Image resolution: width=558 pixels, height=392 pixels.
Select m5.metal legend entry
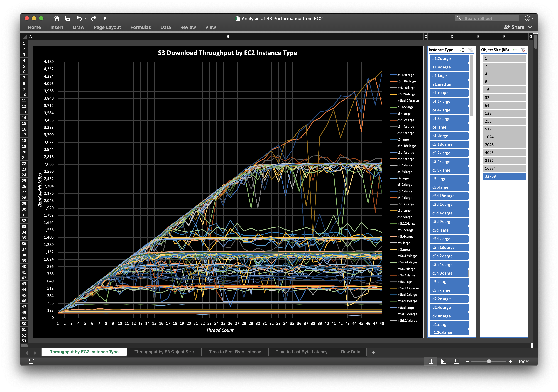[x=400, y=249]
